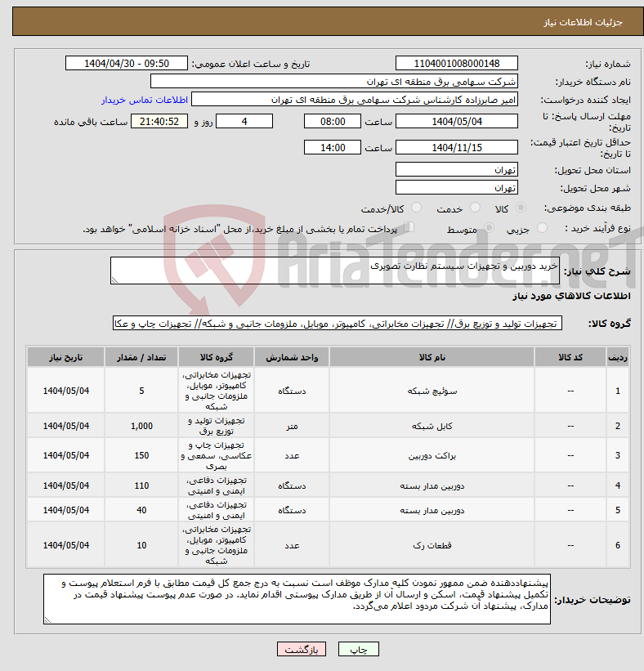
Task: Click the remaining time field 21:40:52
Action: coord(159,122)
